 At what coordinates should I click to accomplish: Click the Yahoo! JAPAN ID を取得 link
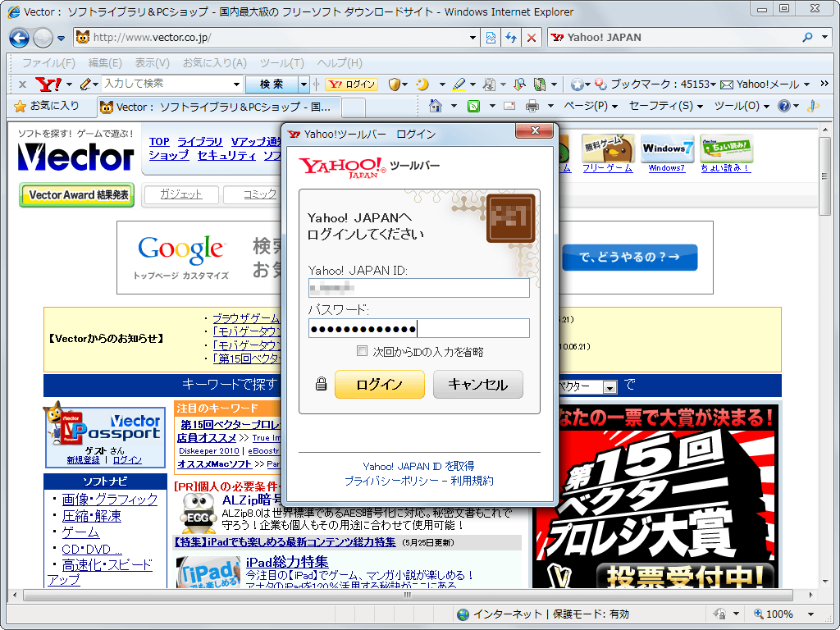click(x=418, y=466)
